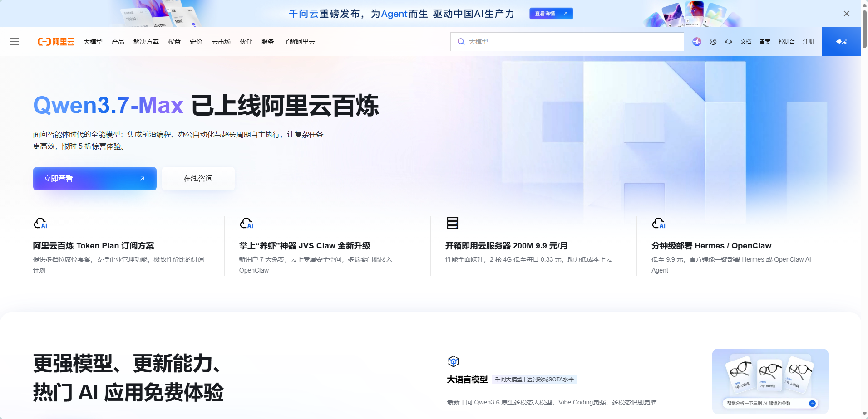This screenshot has height=419, width=868.
Task: Click the 注册 link
Action: [x=809, y=42]
